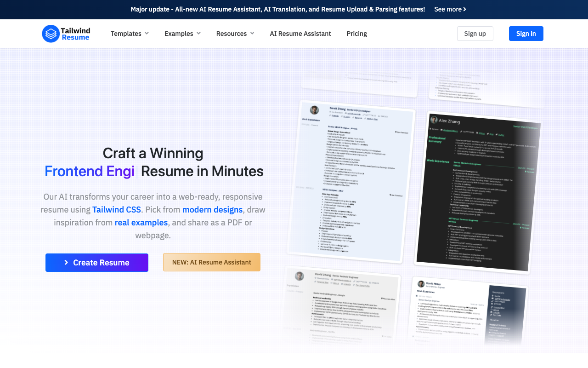Click the major update announcement text
The width and height of the screenshot is (588, 368).
[278, 9]
